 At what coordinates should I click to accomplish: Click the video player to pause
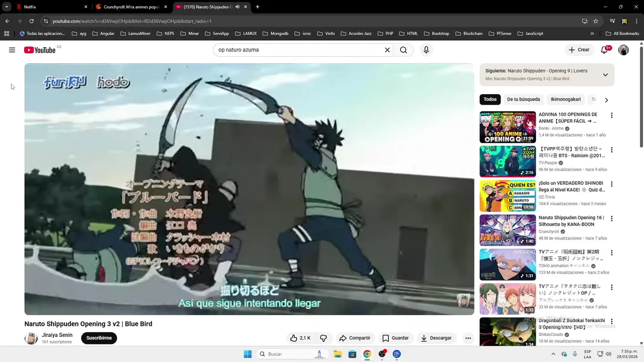tap(249, 189)
